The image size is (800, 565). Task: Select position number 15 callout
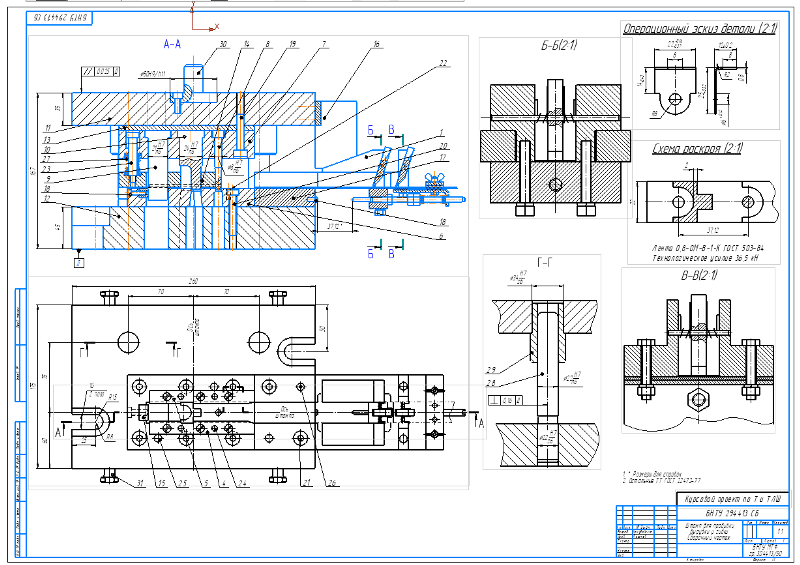pyautogui.click(x=162, y=483)
